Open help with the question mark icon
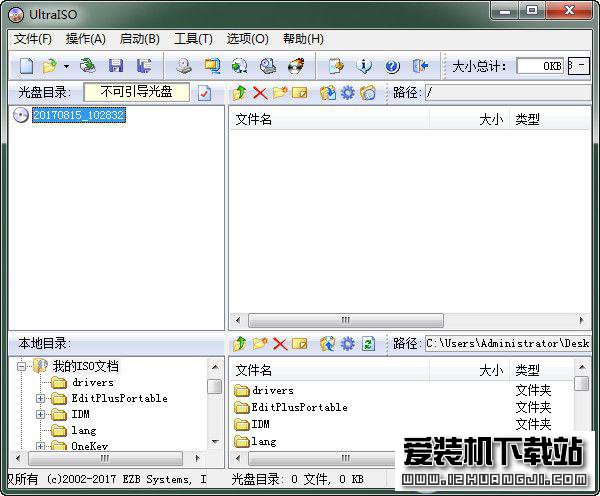This screenshot has height=496, width=600. [392, 67]
